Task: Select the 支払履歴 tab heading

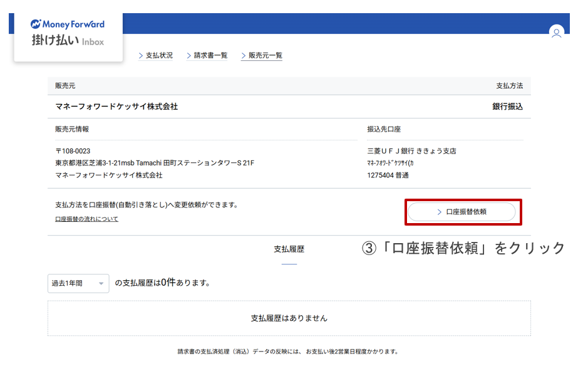Action: (289, 249)
